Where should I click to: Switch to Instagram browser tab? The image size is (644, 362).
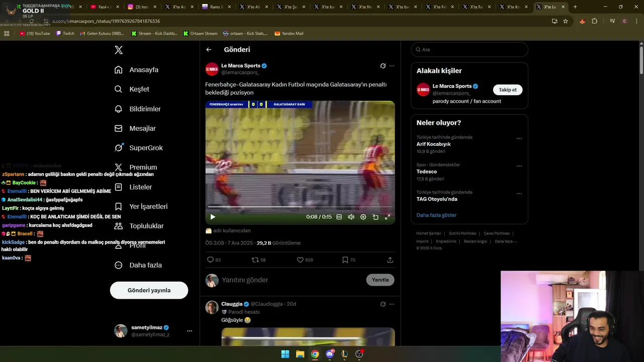click(141, 7)
